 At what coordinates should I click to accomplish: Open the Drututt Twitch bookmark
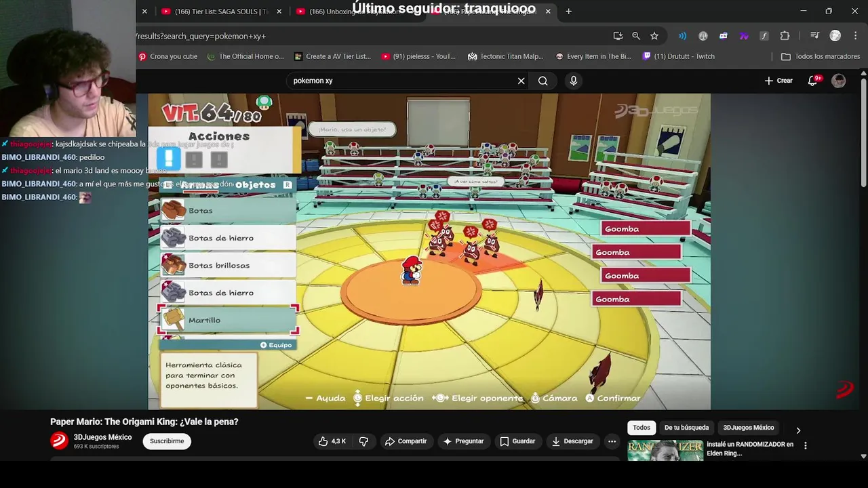pos(679,56)
